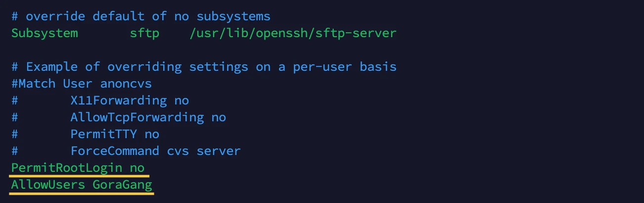Click the word AllowUsers
Image resolution: width=644 pixels, height=203 pixels.
coord(48,185)
